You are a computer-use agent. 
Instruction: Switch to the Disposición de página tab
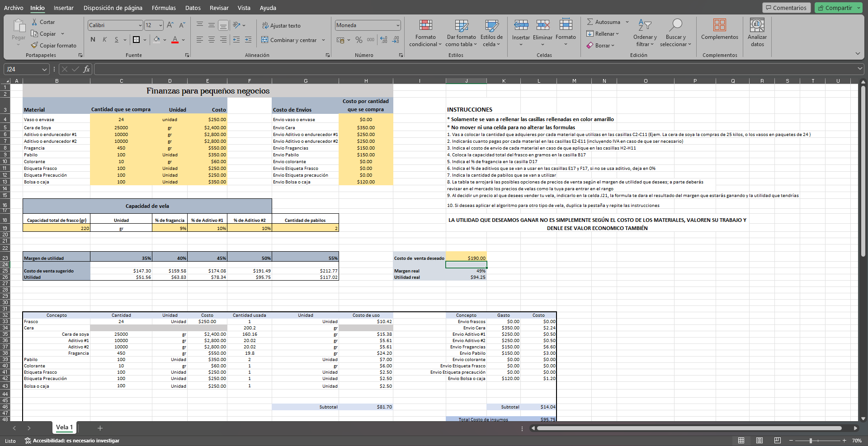point(113,8)
